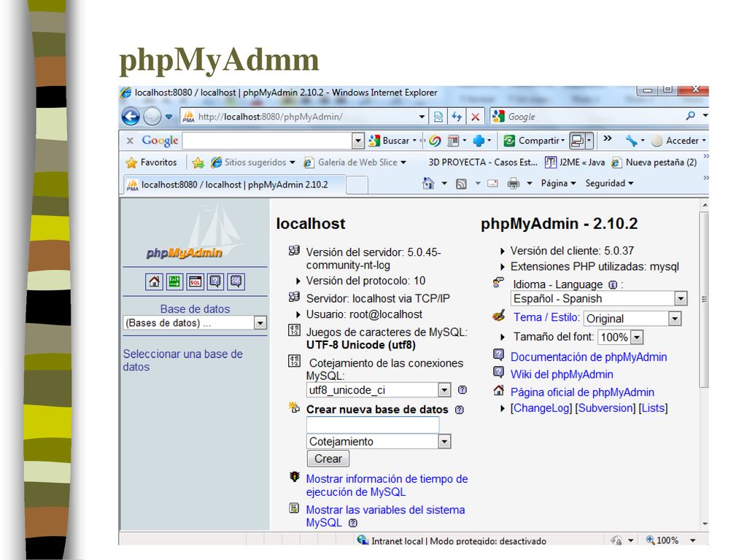The width and height of the screenshot is (747, 560).
Task: Click help icon beside utf8_unicode_ci dropdown
Action: [462, 390]
